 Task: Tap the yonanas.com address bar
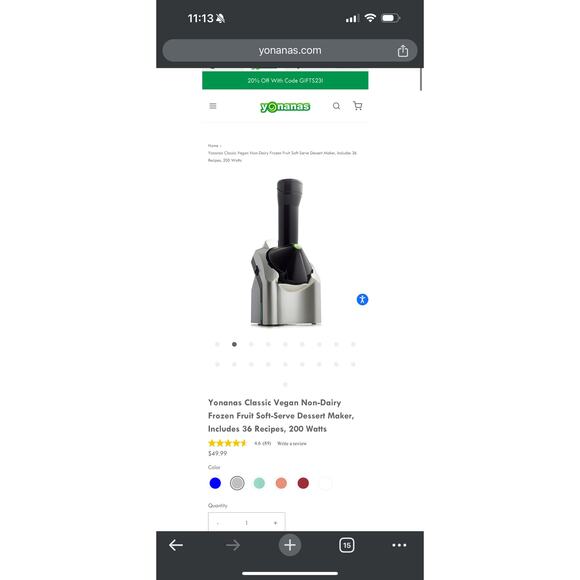click(x=290, y=51)
